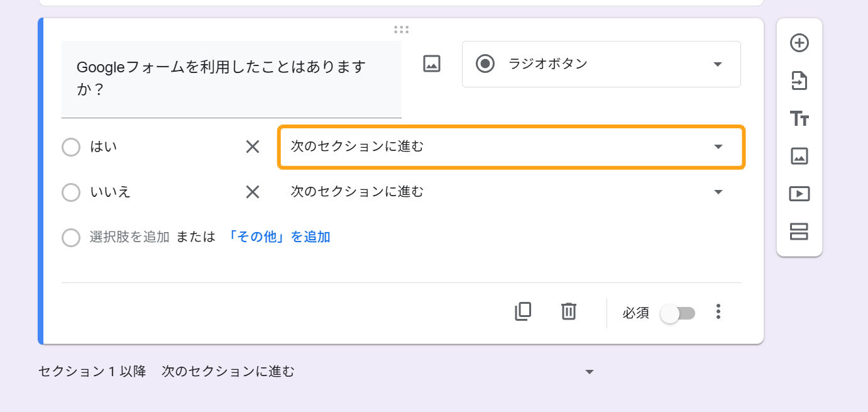Add title and description from sidebar

pyautogui.click(x=799, y=118)
